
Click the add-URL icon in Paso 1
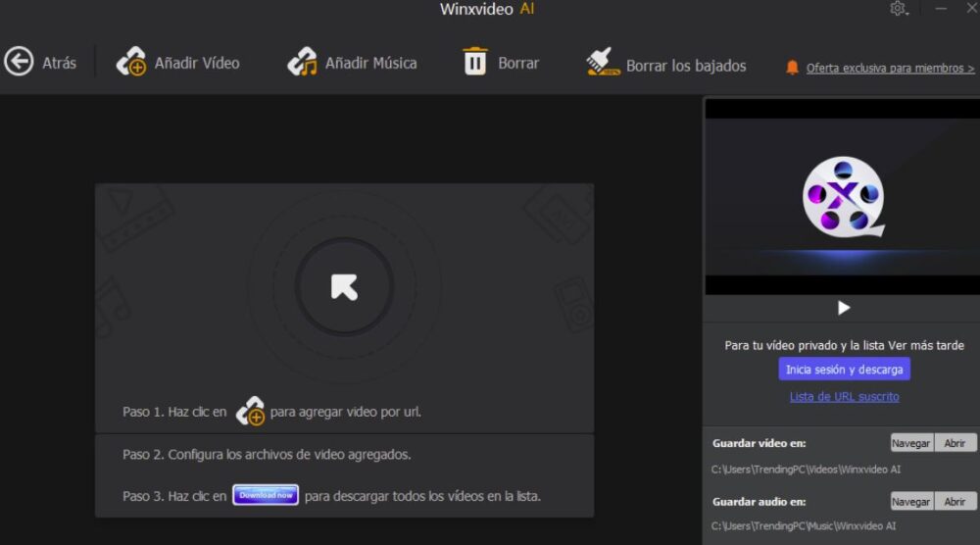250,412
